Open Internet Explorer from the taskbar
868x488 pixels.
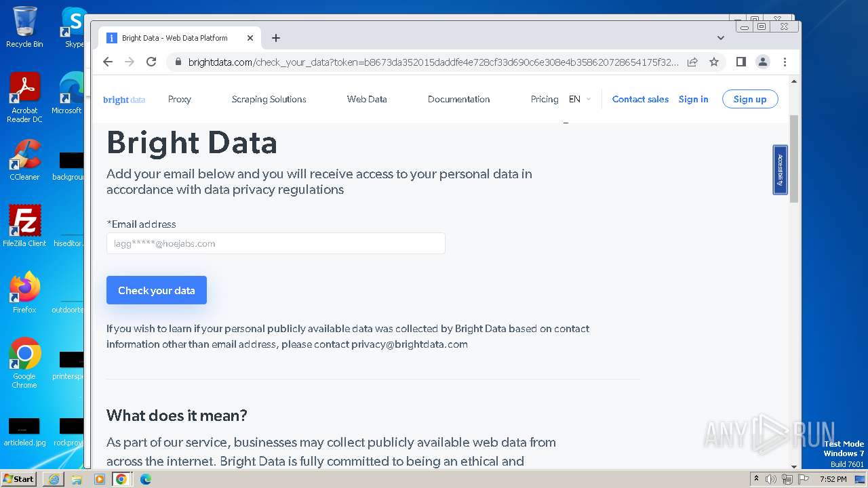54,479
